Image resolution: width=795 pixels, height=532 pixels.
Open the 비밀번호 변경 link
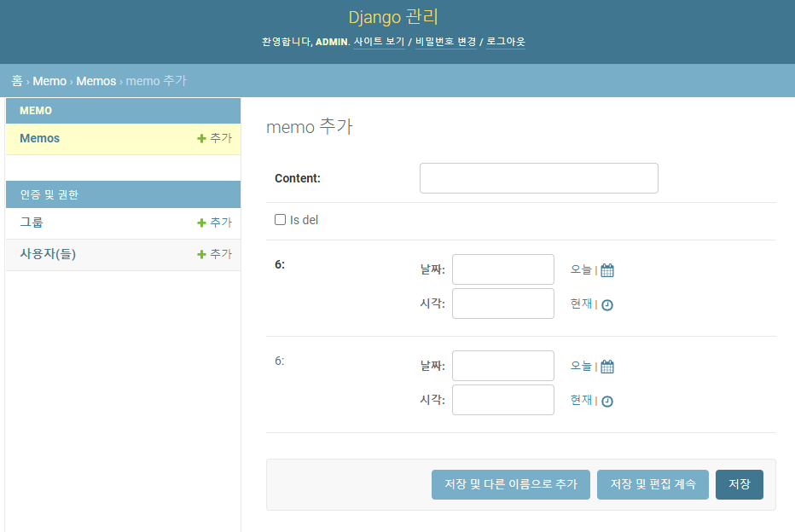click(x=445, y=42)
